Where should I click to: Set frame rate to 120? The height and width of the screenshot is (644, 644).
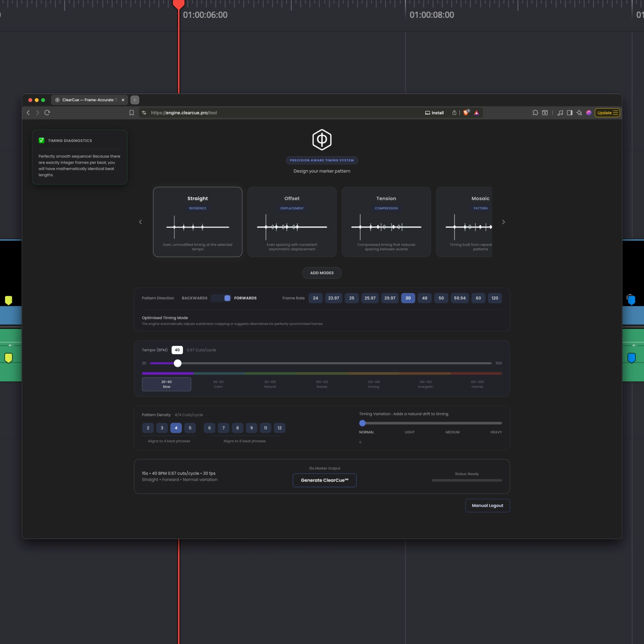coord(495,298)
